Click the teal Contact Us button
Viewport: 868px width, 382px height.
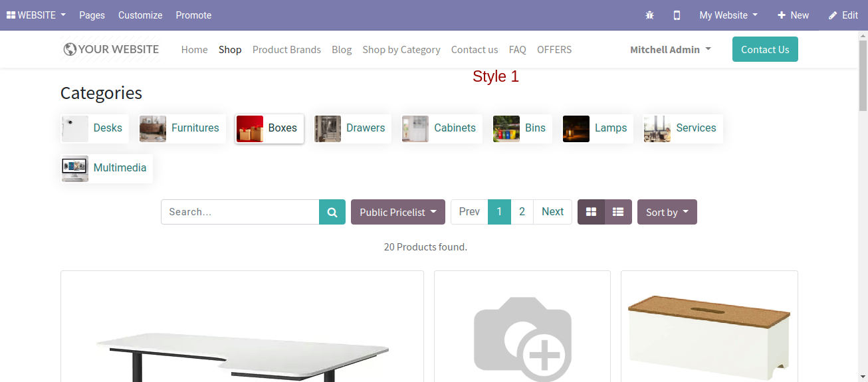pos(765,49)
